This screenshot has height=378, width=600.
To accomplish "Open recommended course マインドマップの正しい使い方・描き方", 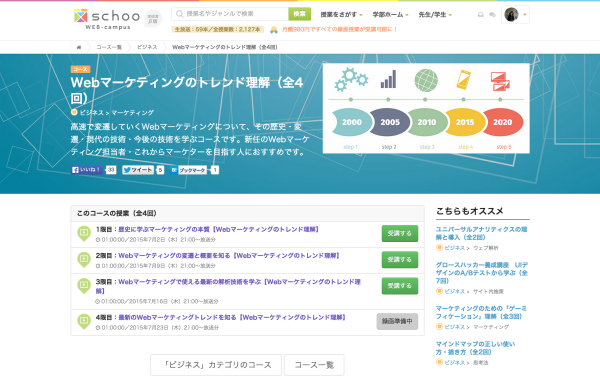I will [x=475, y=348].
